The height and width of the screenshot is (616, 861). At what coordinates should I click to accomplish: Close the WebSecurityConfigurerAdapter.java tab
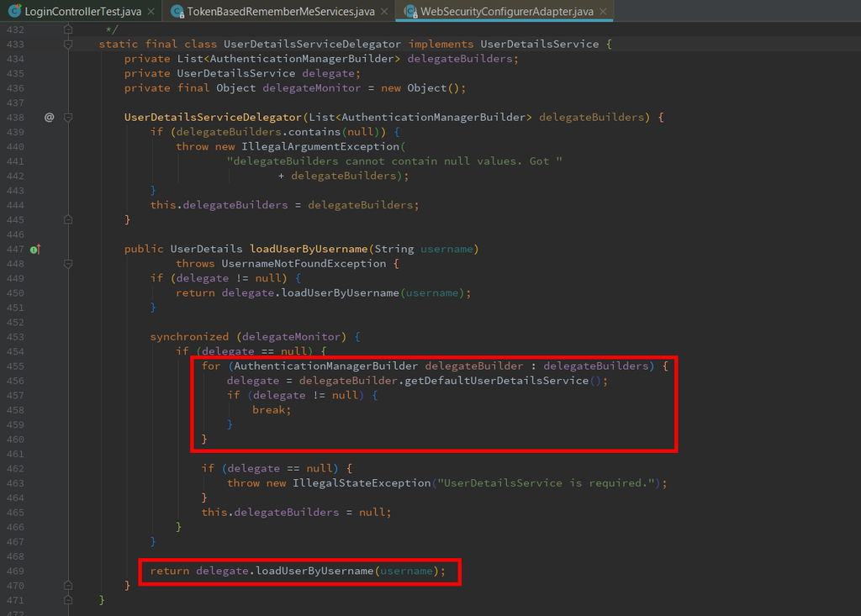tap(603, 11)
